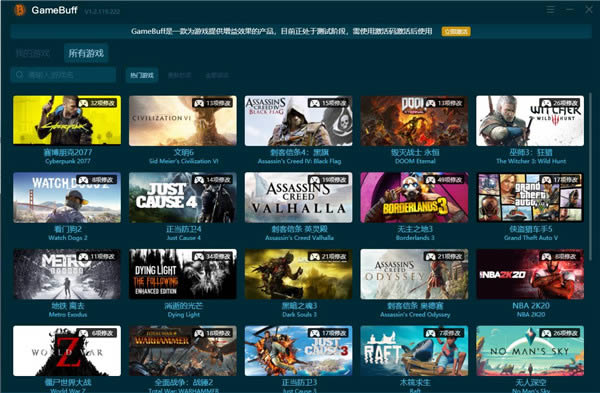Click the title 'Dark Souls 3'
Image resolution: width=600 pixels, height=393 pixels.
coord(299,315)
